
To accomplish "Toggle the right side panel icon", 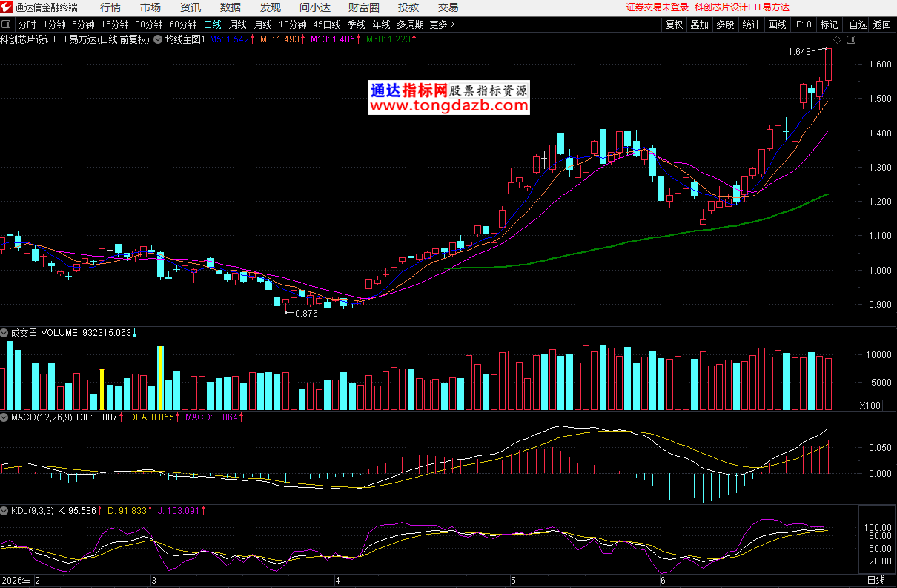I will (x=851, y=39).
